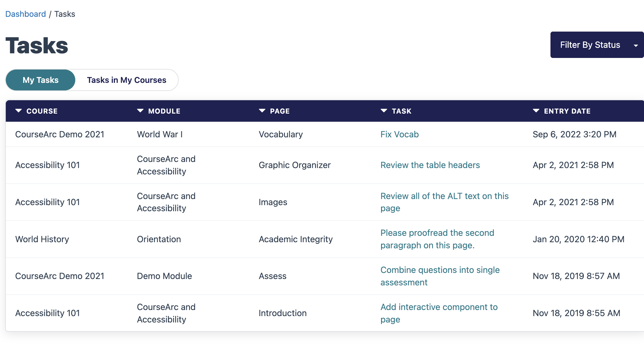Go to Dashboard via breadcrumb link

point(25,14)
